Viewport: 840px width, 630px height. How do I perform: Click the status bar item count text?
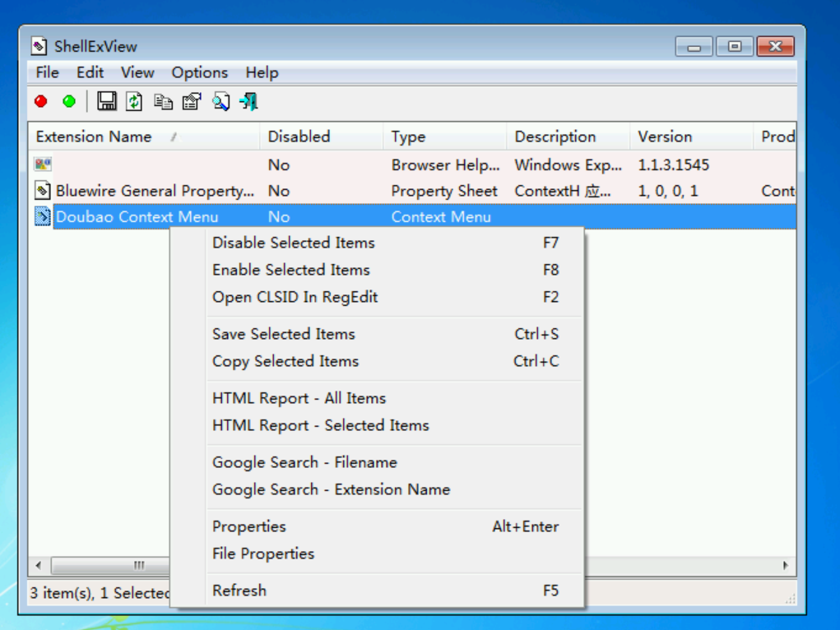[100, 592]
